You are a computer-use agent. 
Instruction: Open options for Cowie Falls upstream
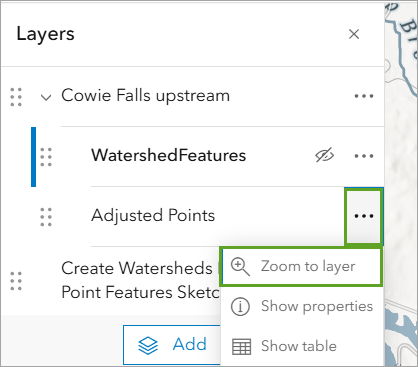tap(364, 96)
